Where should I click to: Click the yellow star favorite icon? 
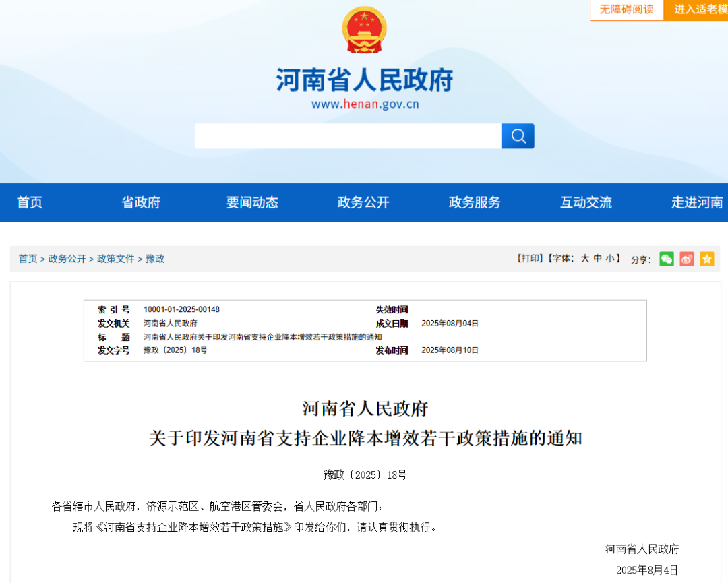tap(706, 259)
